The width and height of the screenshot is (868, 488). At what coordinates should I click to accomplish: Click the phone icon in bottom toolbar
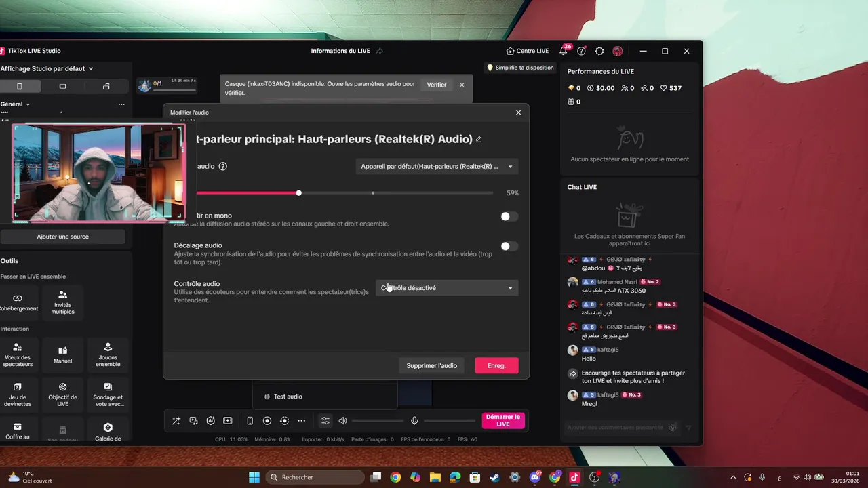(250, 421)
